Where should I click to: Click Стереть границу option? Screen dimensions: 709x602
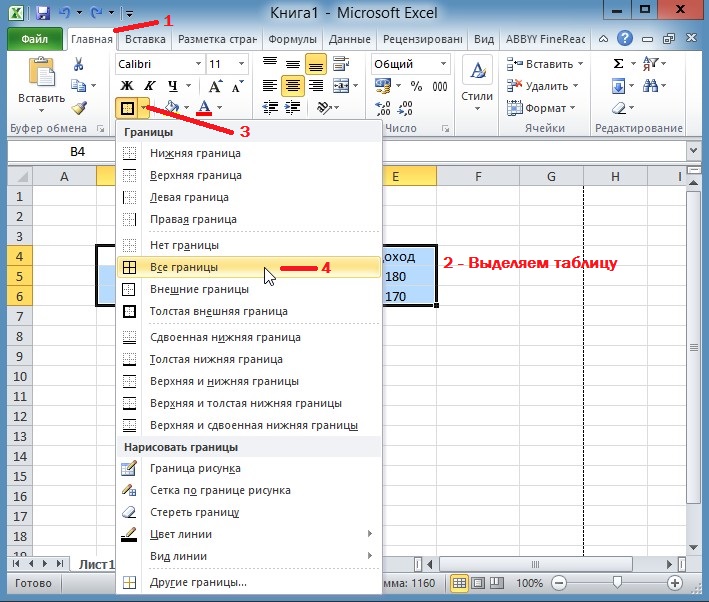coord(248,512)
